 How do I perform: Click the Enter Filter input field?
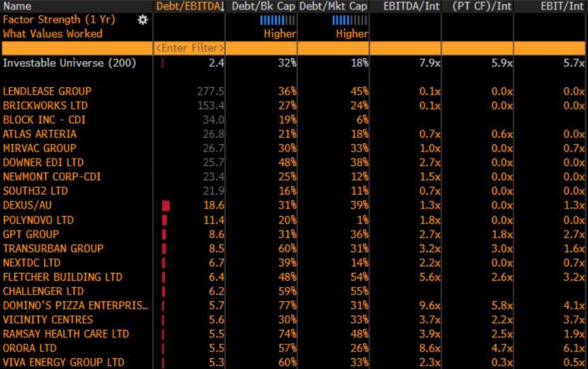[x=189, y=49]
